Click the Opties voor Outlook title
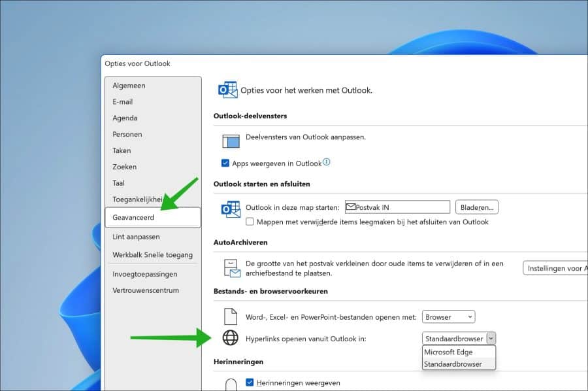The height and width of the screenshot is (391, 588). point(137,63)
